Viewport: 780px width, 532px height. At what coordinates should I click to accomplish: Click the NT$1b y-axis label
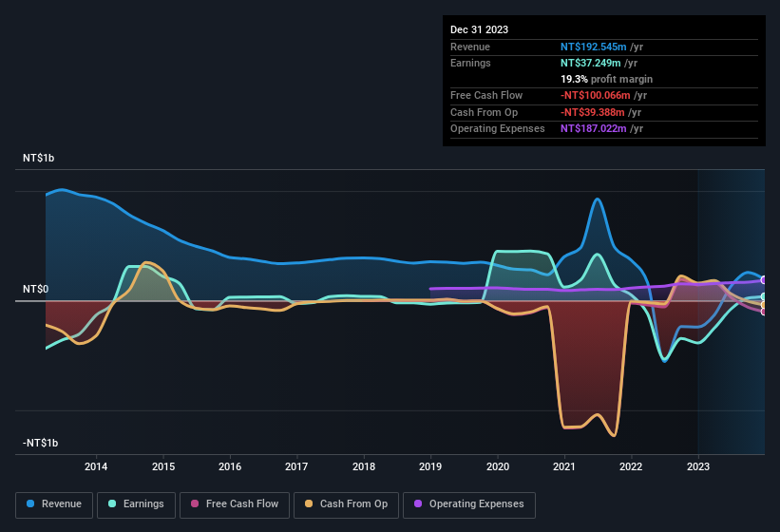click(x=38, y=158)
